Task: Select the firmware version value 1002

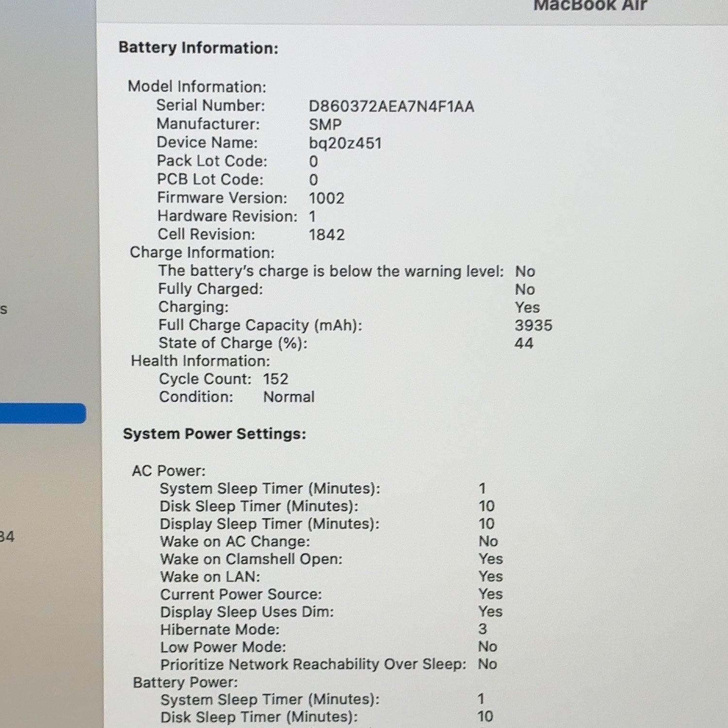Action: click(327, 198)
